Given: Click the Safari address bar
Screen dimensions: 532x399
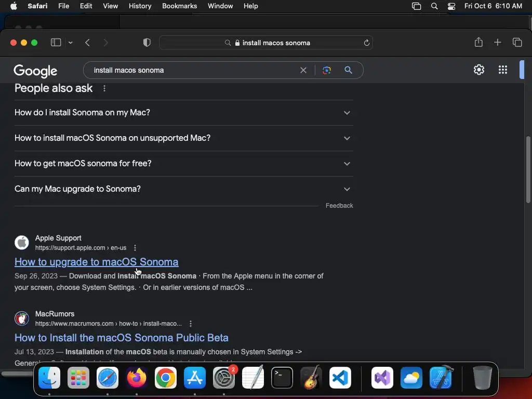Looking at the screenshot, I should tap(266, 43).
